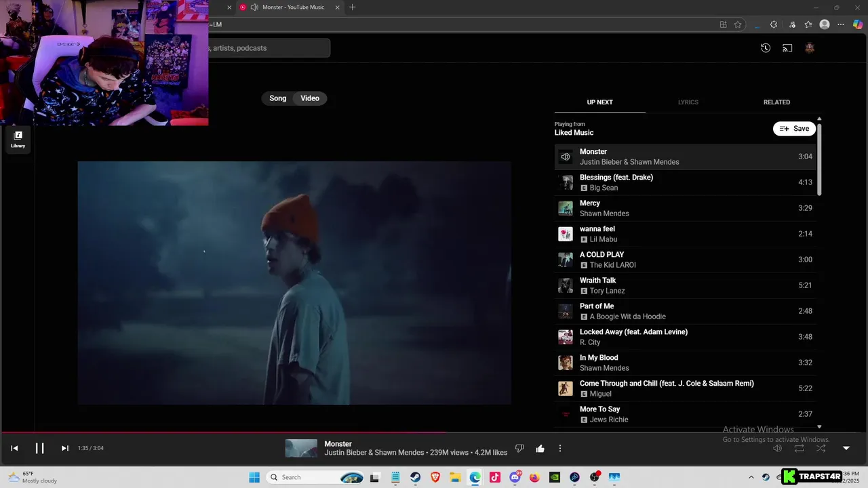The width and height of the screenshot is (868, 488).
Task: Open the Liked Music playlist link
Action: tap(574, 133)
